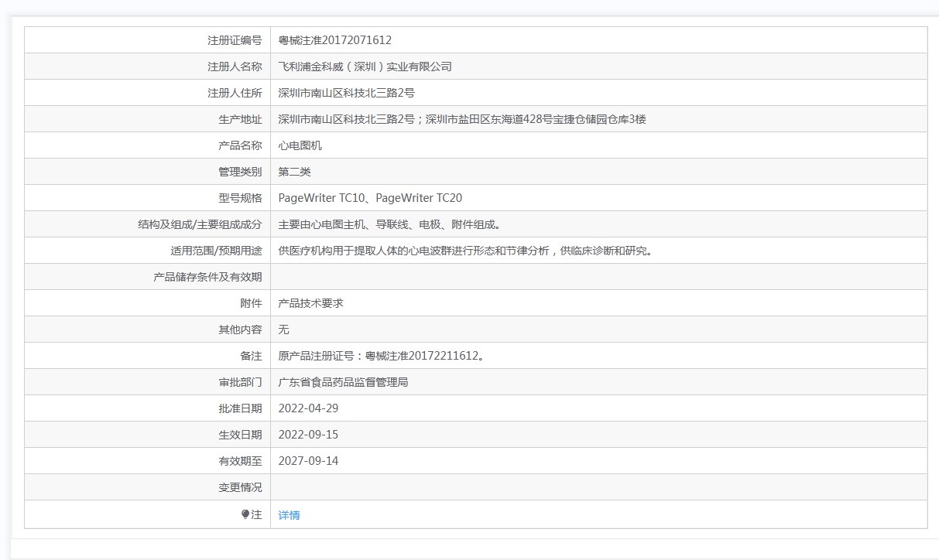
Task: Click the 其他内容 value 无
Action: [x=283, y=330]
